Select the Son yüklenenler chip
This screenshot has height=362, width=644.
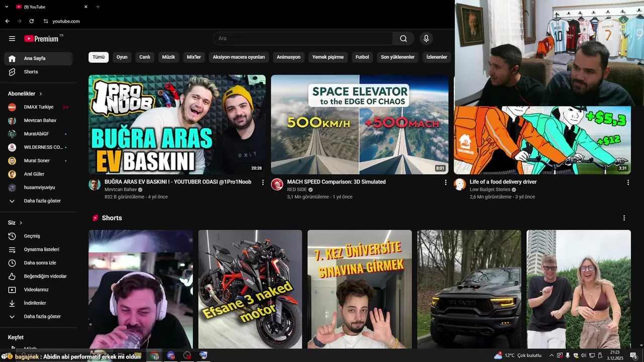(x=397, y=57)
